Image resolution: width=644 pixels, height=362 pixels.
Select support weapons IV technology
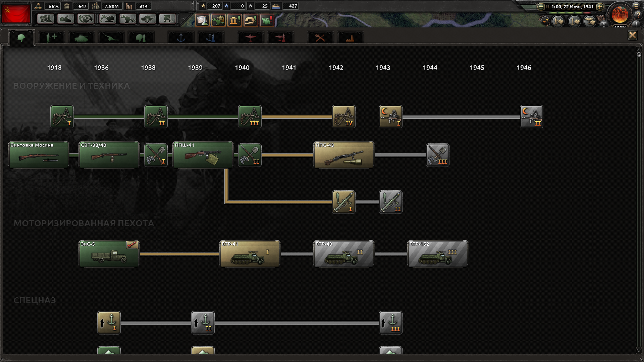(344, 117)
